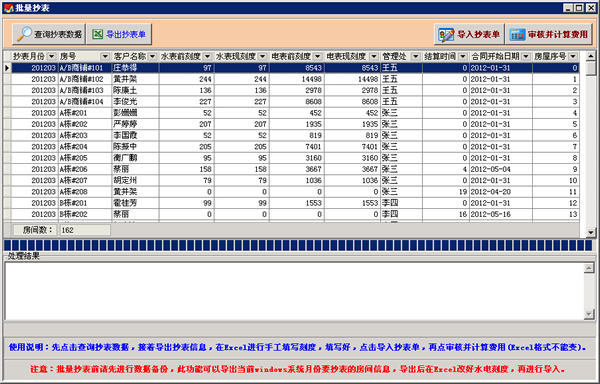Screen dimensions: 600x384
Task: Open the 房屋序号 column filter dropdown
Action: click(573, 57)
